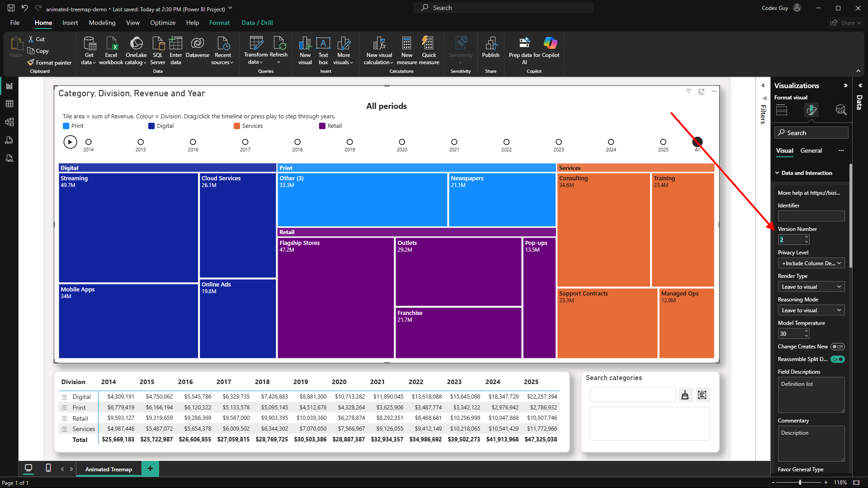Viewport: 868px width, 488px height.
Task: Click SQL Server icon
Action: pyautogui.click(x=158, y=51)
